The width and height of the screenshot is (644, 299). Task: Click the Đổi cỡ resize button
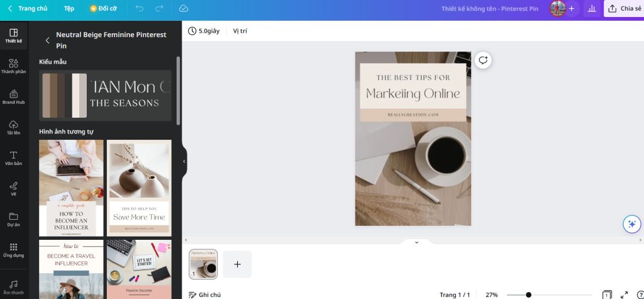103,9
